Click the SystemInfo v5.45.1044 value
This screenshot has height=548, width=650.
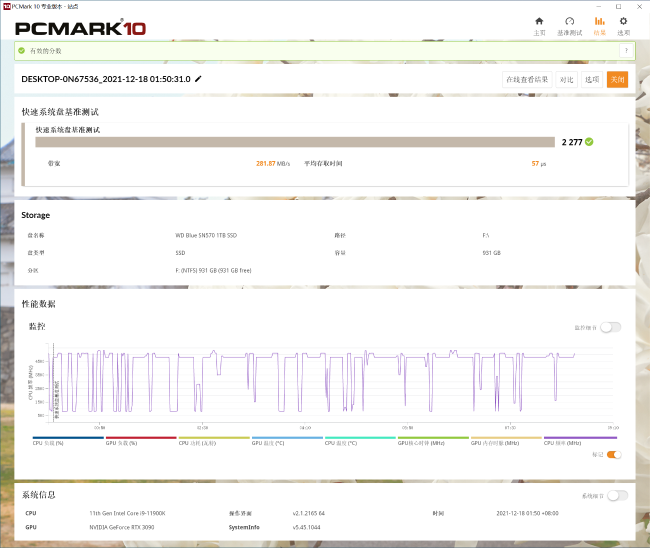[x=306, y=527]
